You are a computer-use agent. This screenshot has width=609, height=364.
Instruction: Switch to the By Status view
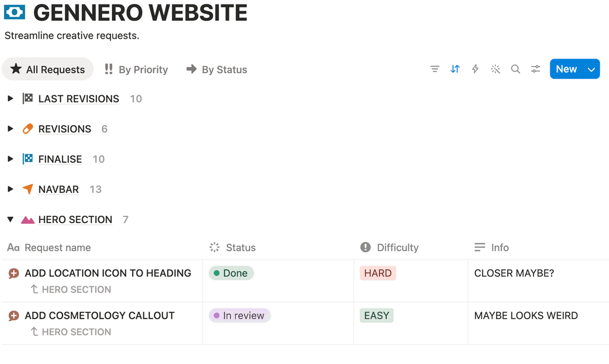pyautogui.click(x=217, y=69)
